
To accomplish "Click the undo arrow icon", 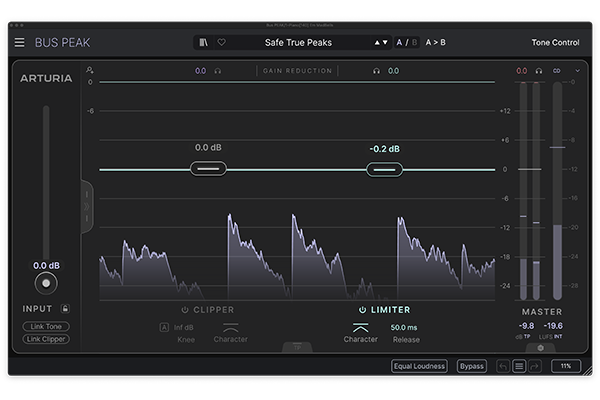I will pyautogui.click(x=503, y=366).
